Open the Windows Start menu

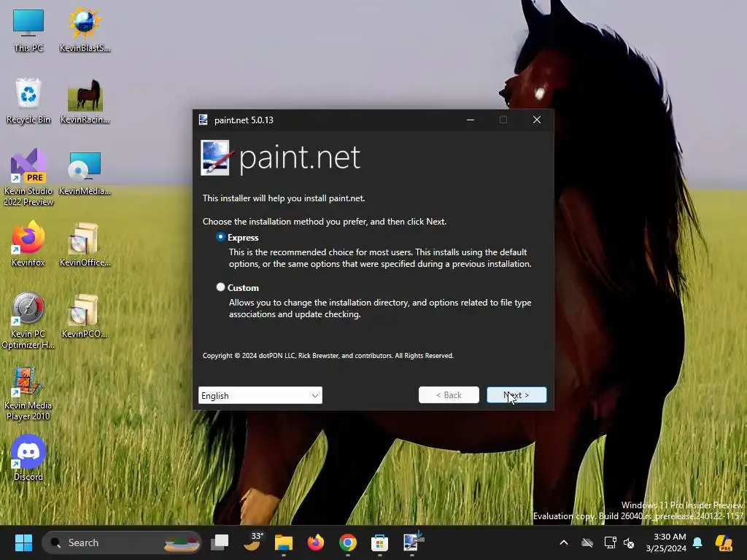(x=23, y=542)
